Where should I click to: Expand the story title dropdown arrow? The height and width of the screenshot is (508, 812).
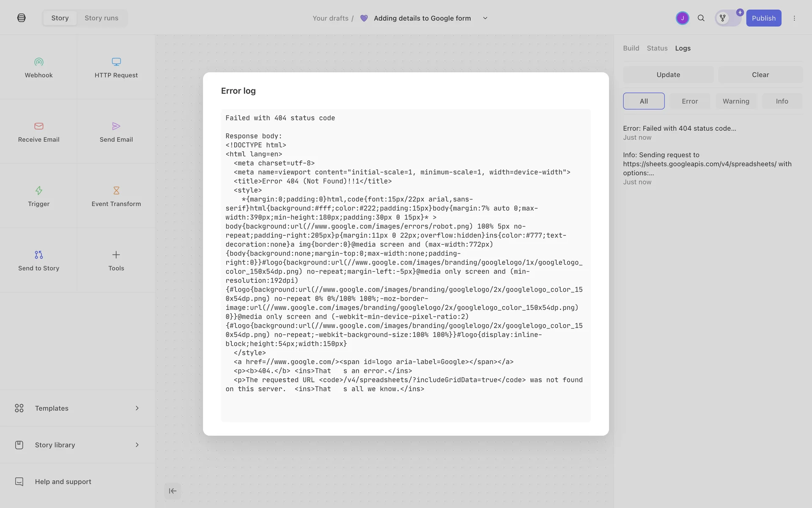[485, 18]
